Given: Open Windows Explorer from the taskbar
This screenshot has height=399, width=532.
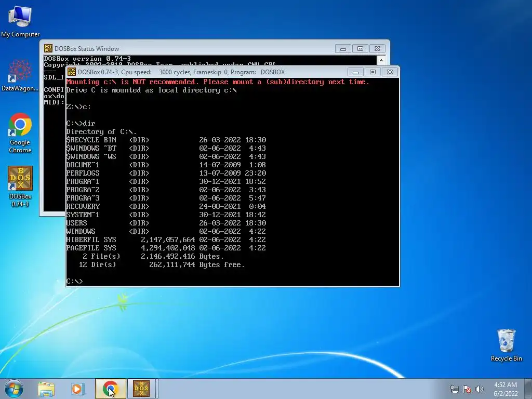Looking at the screenshot, I should click(46, 389).
